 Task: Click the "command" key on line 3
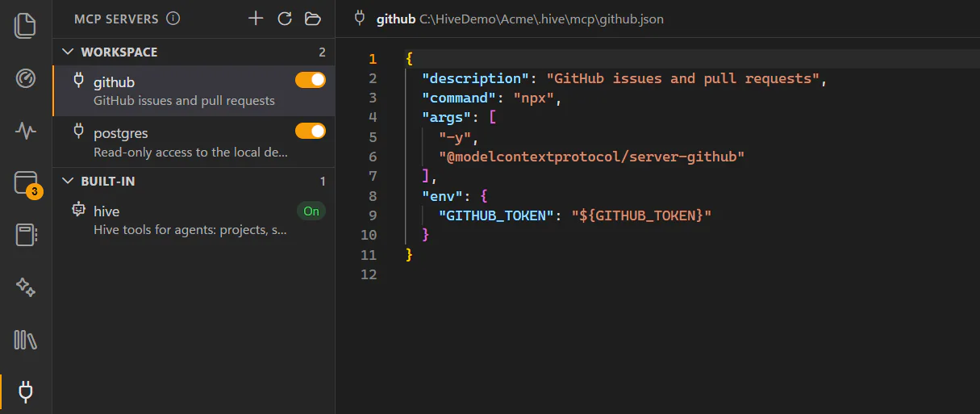point(460,98)
